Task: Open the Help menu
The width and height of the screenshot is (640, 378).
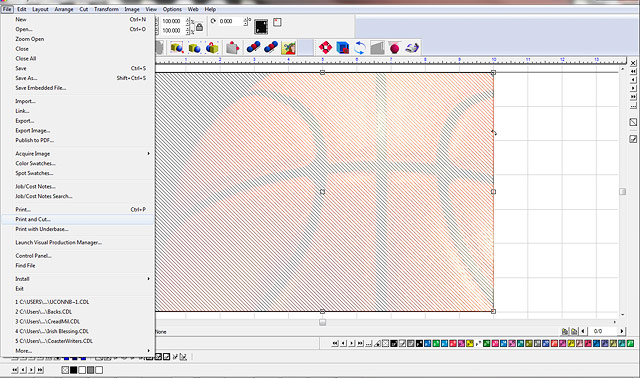Action: tap(210, 9)
